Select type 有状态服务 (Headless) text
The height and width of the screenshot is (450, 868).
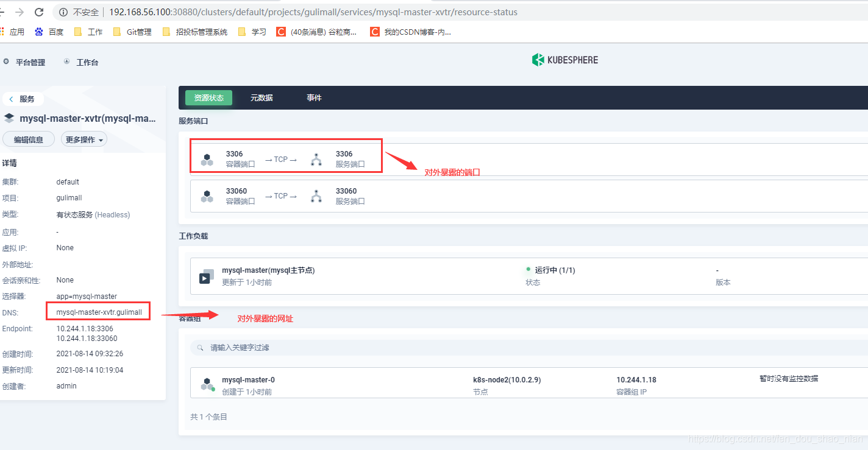[93, 214]
